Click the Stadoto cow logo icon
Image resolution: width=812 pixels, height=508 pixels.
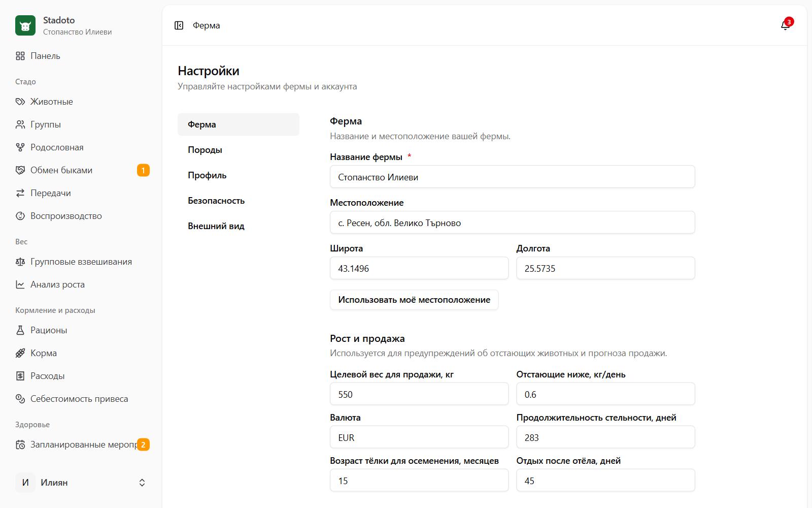click(25, 25)
